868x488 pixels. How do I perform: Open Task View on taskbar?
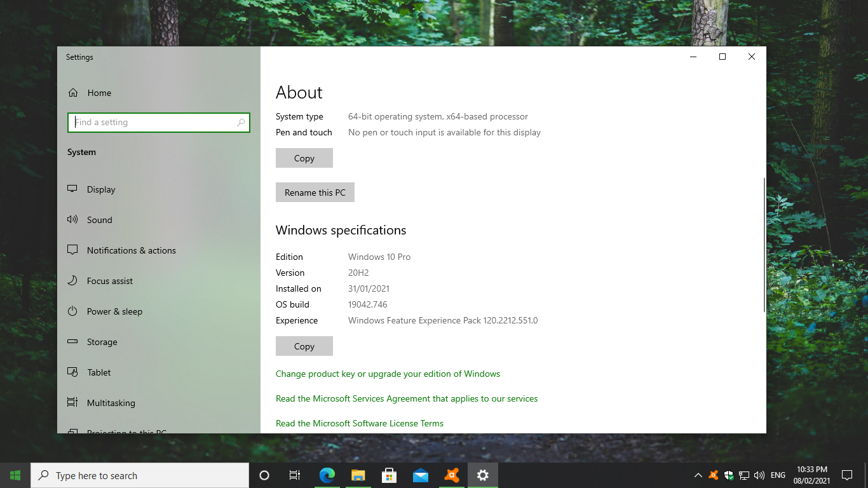pyautogui.click(x=295, y=475)
